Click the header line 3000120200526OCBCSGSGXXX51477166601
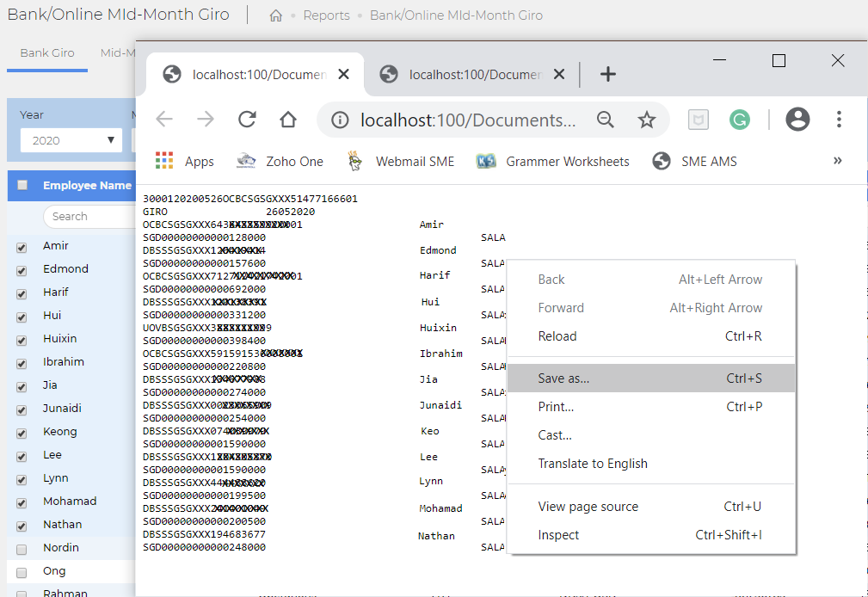This screenshot has width=868, height=597. (x=250, y=199)
